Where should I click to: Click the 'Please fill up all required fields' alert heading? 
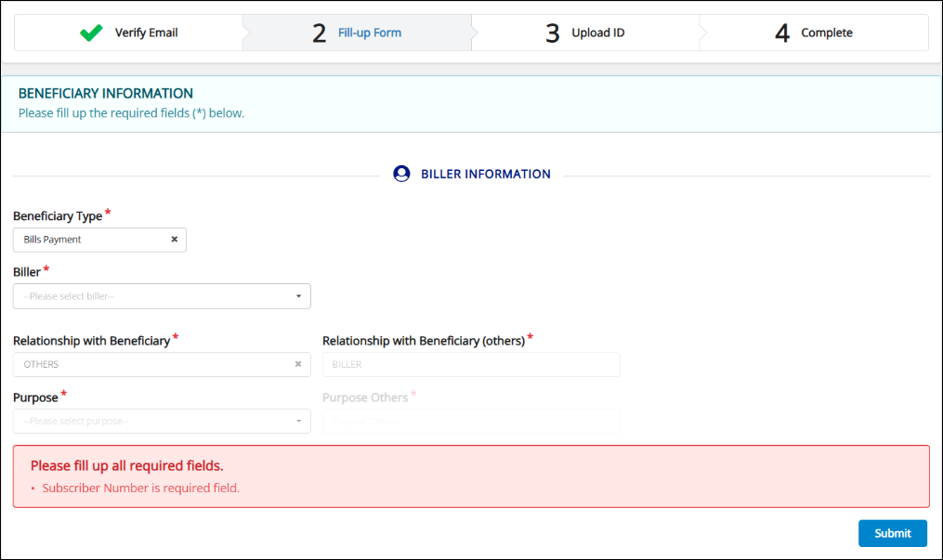point(126,465)
